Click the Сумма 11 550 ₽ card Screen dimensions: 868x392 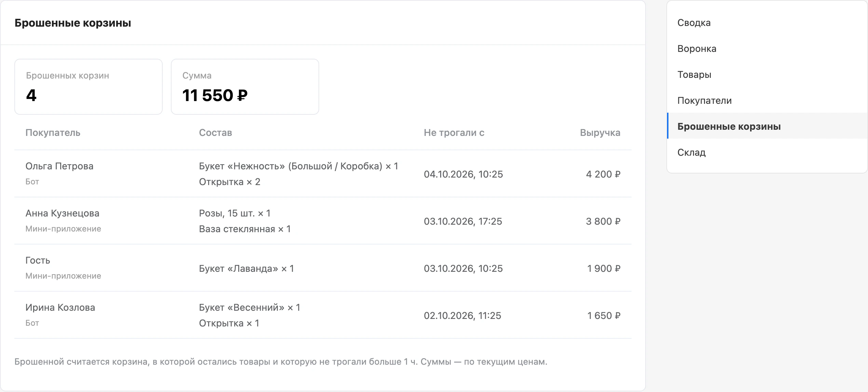(245, 87)
